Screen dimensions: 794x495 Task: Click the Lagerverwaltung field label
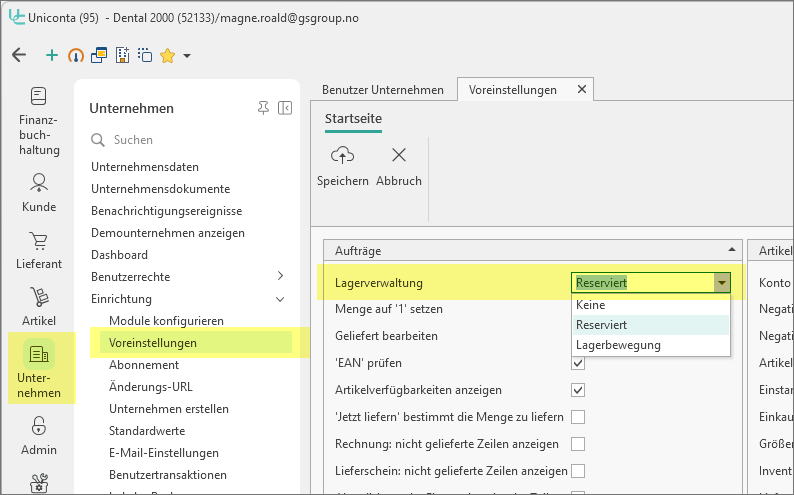tap(378, 283)
